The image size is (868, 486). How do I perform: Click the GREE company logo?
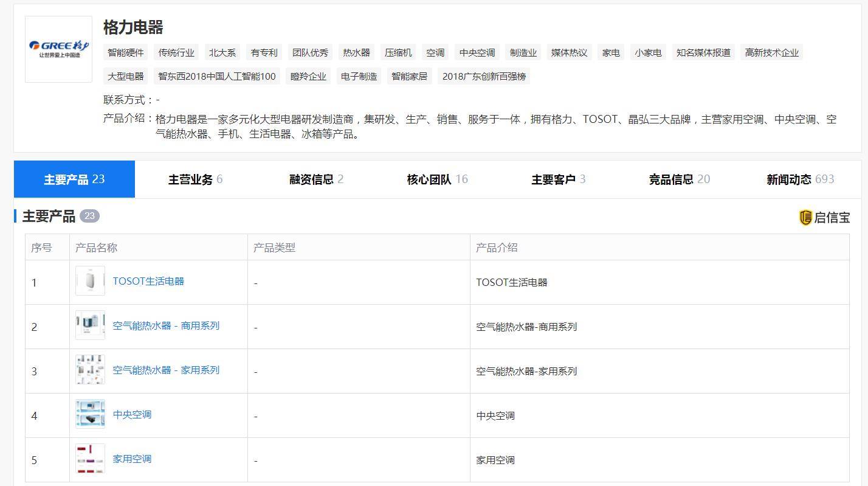[x=58, y=49]
